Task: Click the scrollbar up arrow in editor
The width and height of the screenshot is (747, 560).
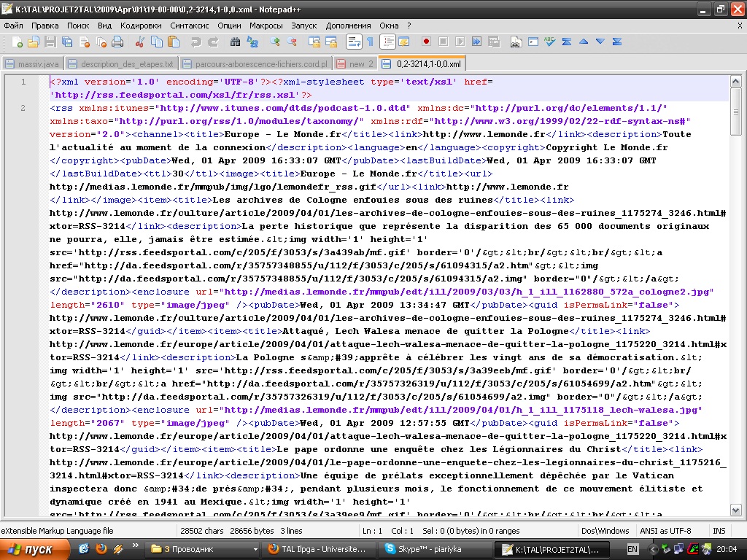Action: (735, 82)
